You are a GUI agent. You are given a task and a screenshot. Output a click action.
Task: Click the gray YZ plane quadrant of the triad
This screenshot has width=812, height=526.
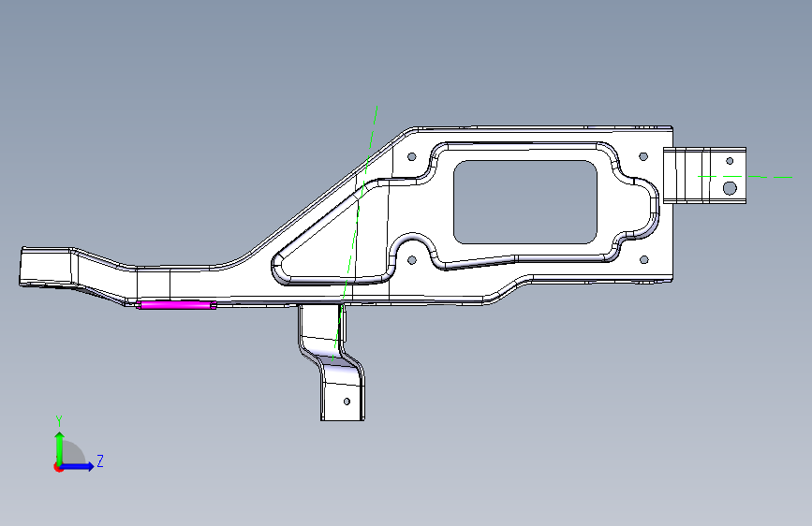74,453
